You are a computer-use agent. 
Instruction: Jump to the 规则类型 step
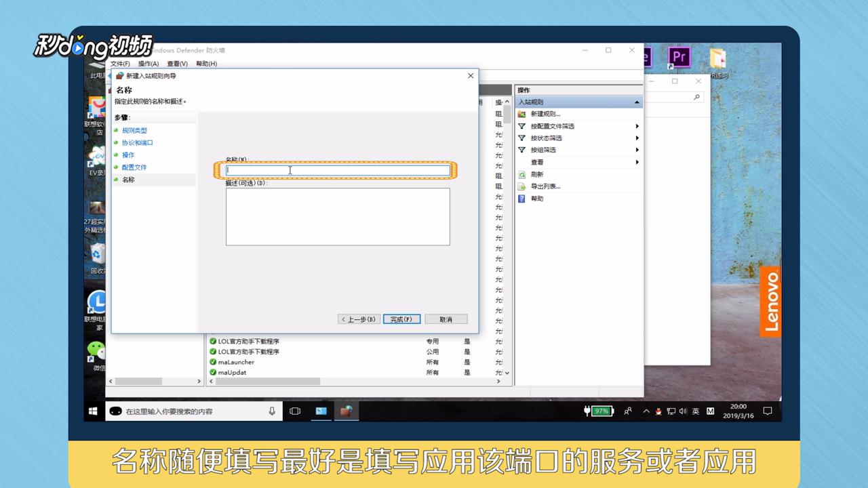(134, 130)
